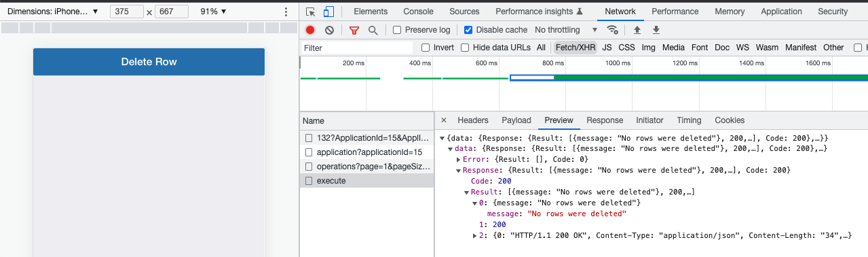The image size is (868, 257).
Task: Show the Timing tab
Action: 689,120
